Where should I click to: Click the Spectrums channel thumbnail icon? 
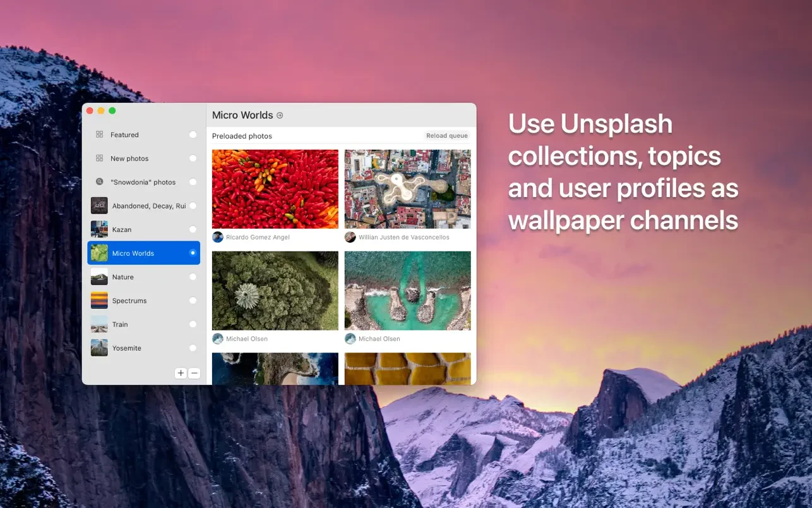99,300
